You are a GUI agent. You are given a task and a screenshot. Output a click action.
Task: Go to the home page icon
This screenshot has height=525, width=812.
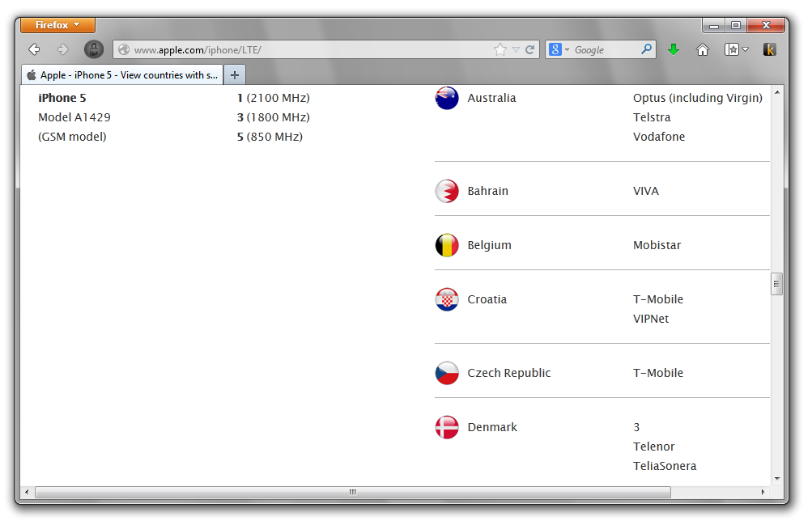pos(702,49)
